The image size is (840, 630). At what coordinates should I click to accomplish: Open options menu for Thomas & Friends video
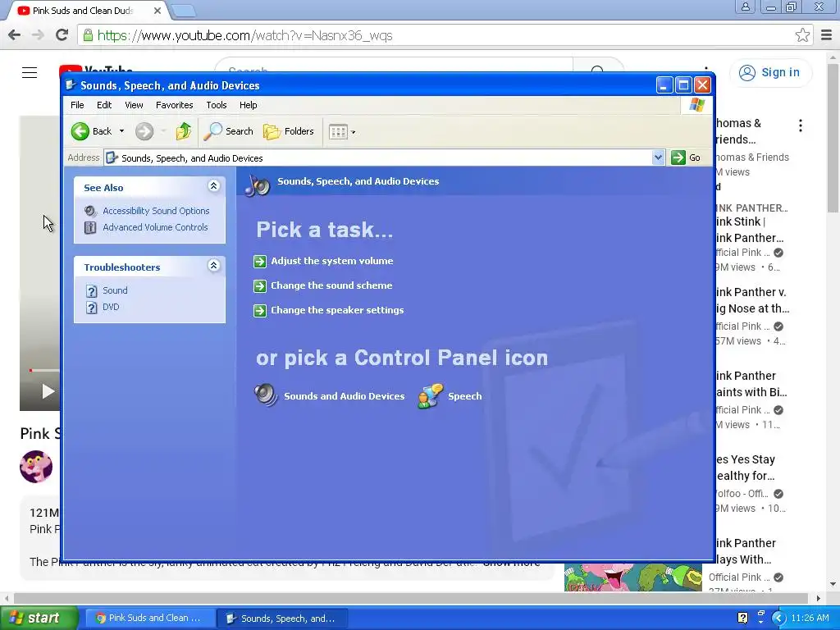coord(801,126)
